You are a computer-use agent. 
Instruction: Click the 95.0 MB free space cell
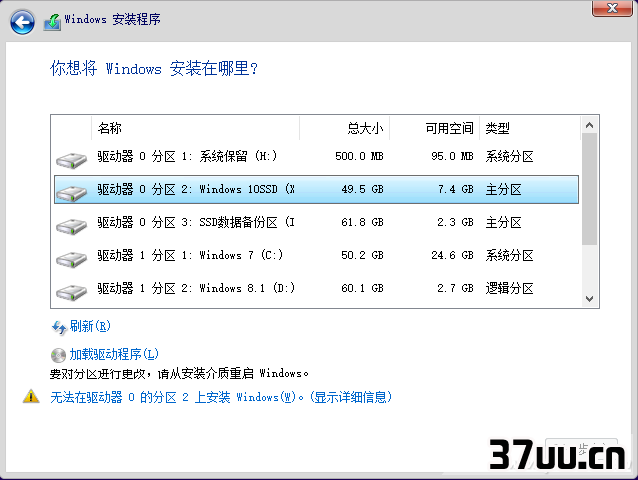pos(452,156)
